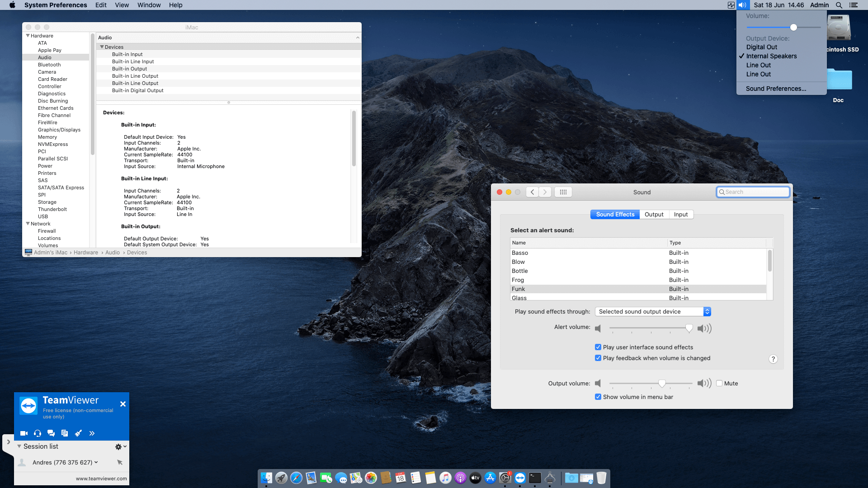This screenshot has height=488, width=868.
Task: Click the Show All grid icon in Sound window
Action: (x=563, y=192)
